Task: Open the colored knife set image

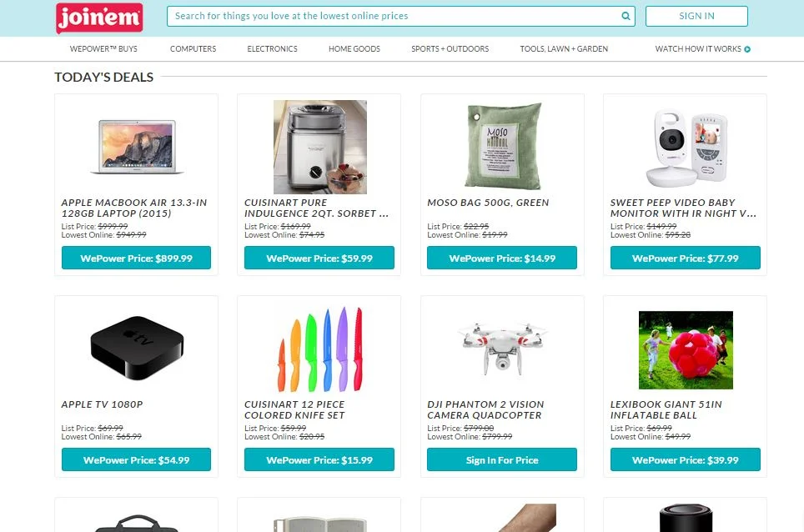Action: tap(320, 349)
